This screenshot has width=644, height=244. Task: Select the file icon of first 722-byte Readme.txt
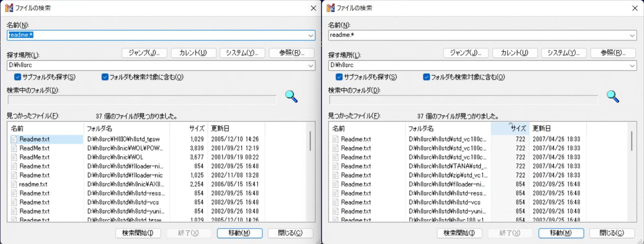pyautogui.click(x=335, y=139)
